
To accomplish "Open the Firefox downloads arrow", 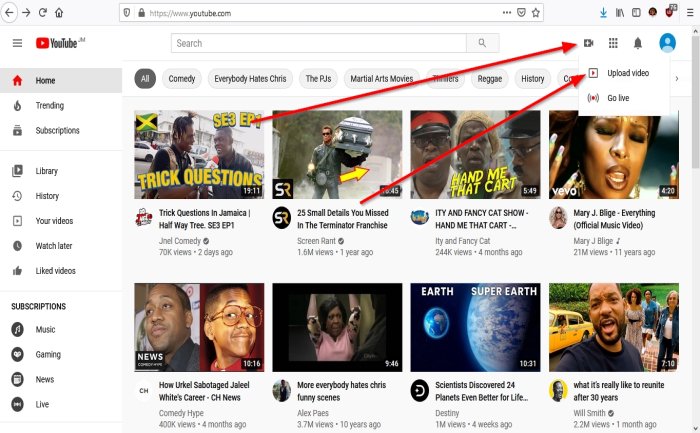I will click(603, 13).
